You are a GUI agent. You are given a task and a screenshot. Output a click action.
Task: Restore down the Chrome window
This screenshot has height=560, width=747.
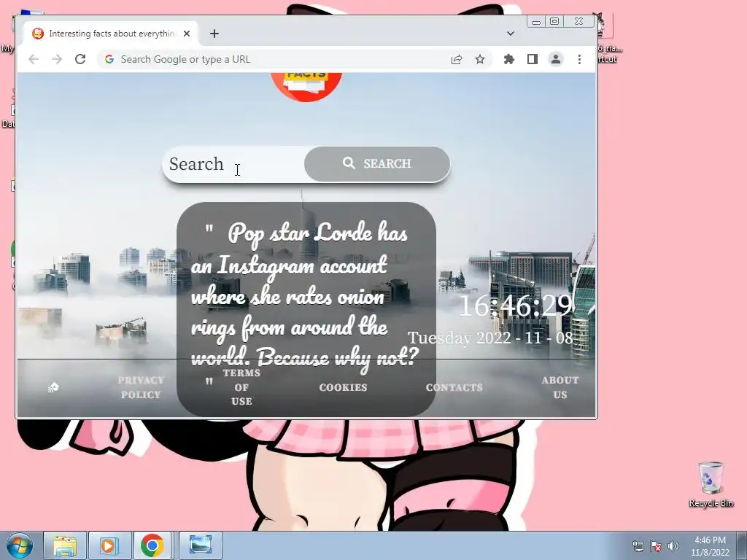coord(554,21)
